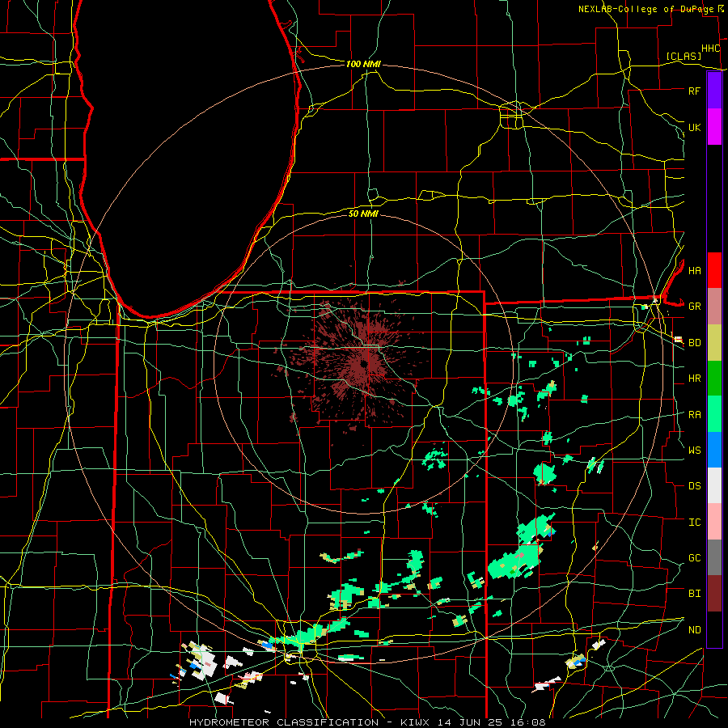Click the WS blue legend swatch

click(x=714, y=450)
